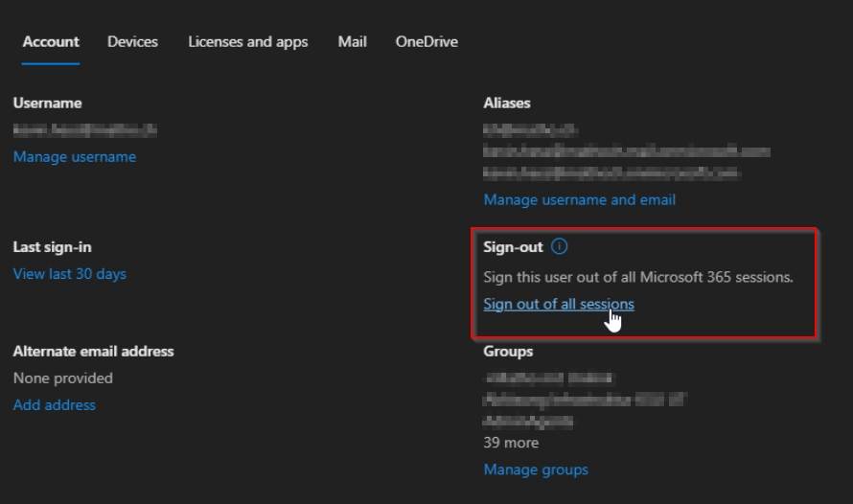
Task: Click the Groups heading
Action: tap(508, 352)
